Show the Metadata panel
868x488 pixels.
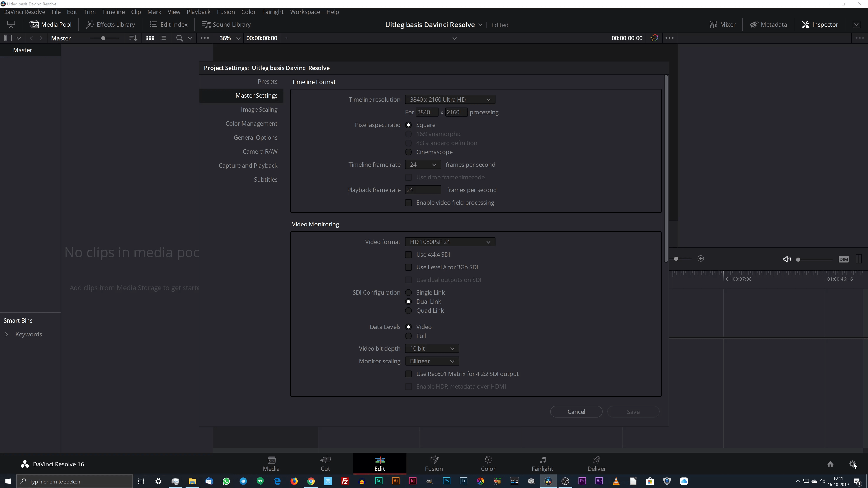[x=769, y=25]
